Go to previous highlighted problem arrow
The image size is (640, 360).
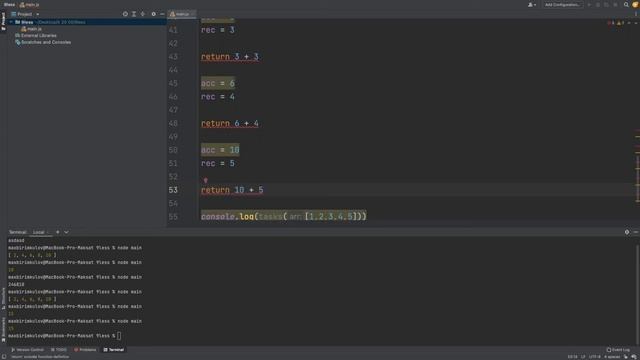tap(629, 23)
